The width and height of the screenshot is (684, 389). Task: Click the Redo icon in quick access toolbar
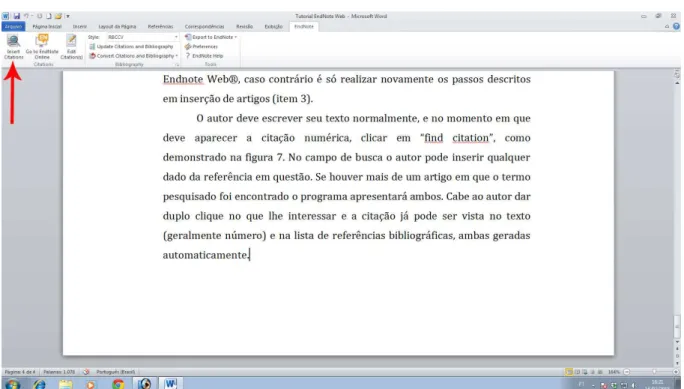[39, 16]
